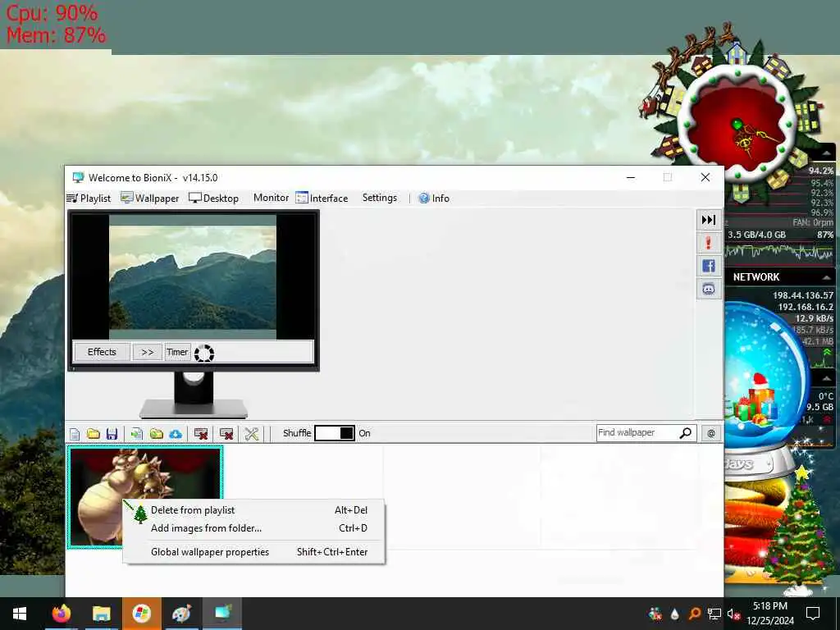Click the add file icon with green arrow
Image resolution: width=840 pixels, height=630 pixels.
tap(137, 433)
